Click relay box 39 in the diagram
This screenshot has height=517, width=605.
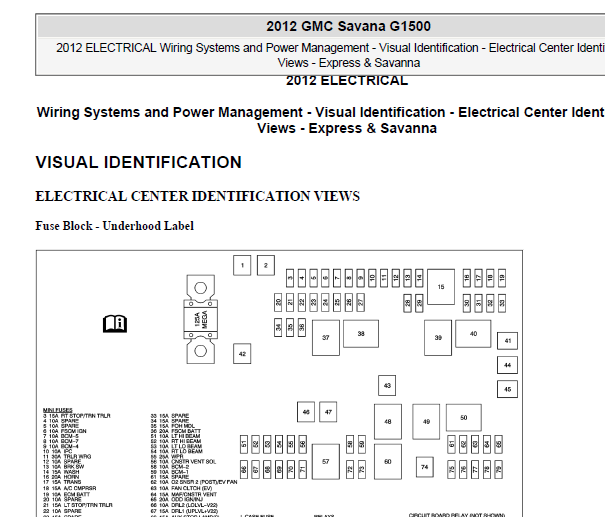click(x=438, y=338)
